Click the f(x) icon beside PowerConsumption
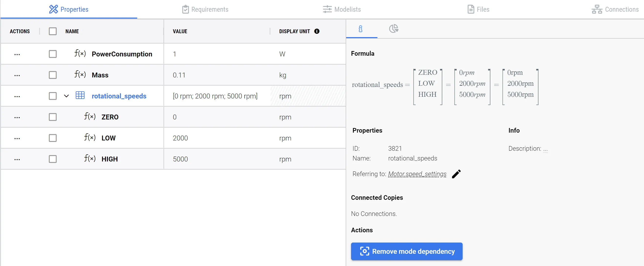 click(80, 53)
